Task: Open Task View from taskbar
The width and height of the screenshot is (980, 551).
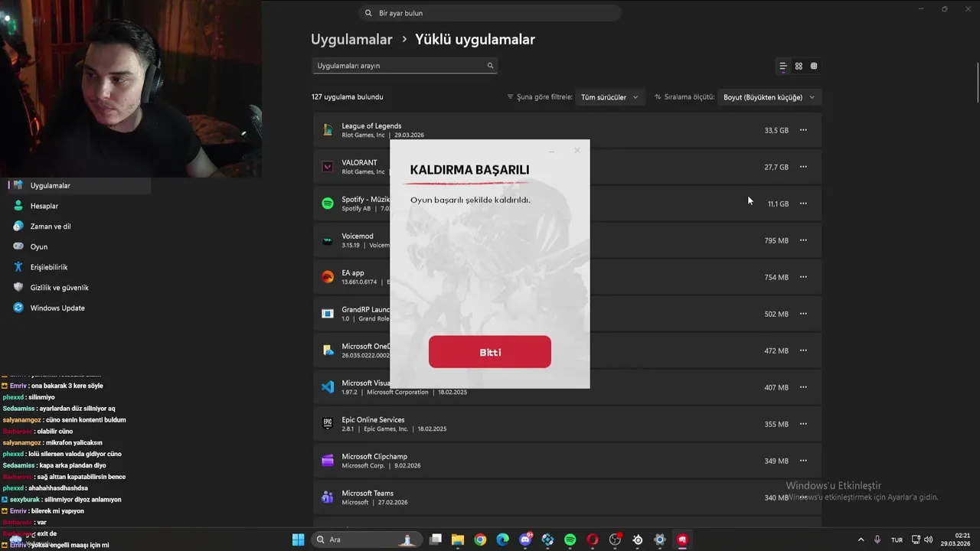Action: coord(436,540)
